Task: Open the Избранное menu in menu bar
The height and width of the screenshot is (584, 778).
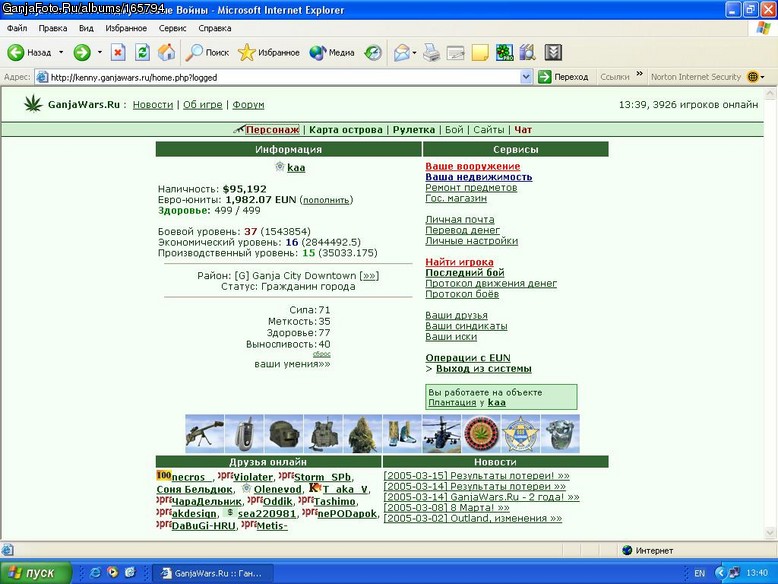Action: [126, 28]
